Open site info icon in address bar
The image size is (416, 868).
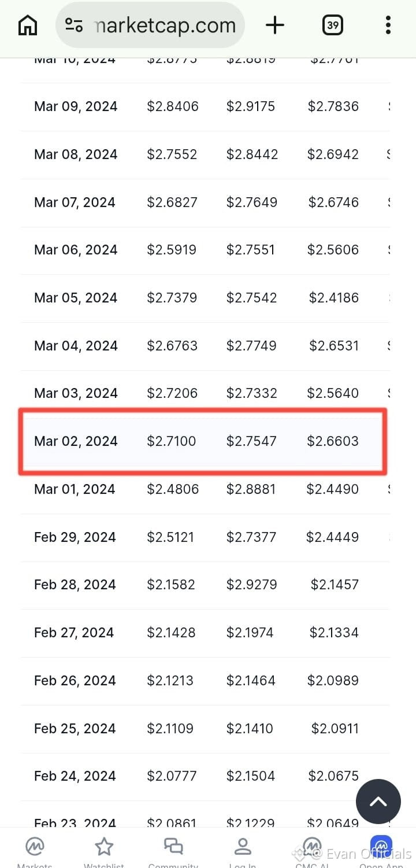point(74,25)
